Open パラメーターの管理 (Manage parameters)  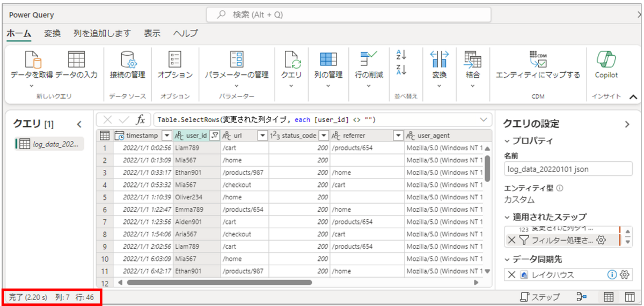click(237, 70)
